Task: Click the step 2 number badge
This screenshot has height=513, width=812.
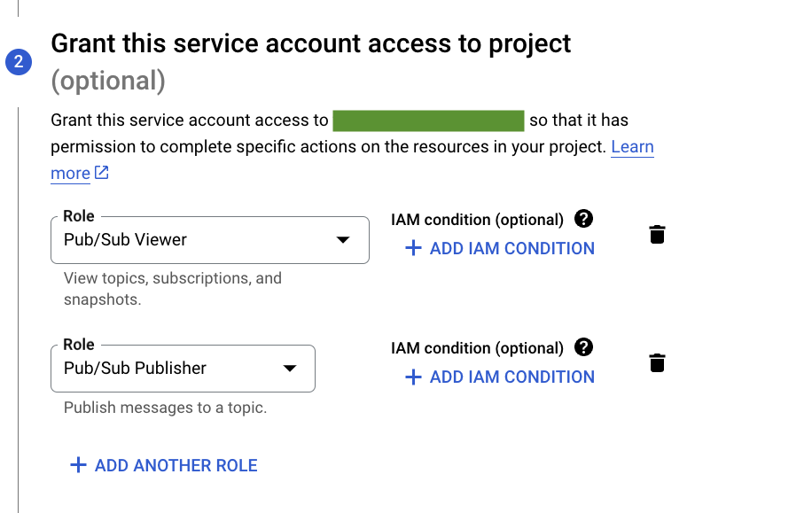Action: tap(19, 62)
